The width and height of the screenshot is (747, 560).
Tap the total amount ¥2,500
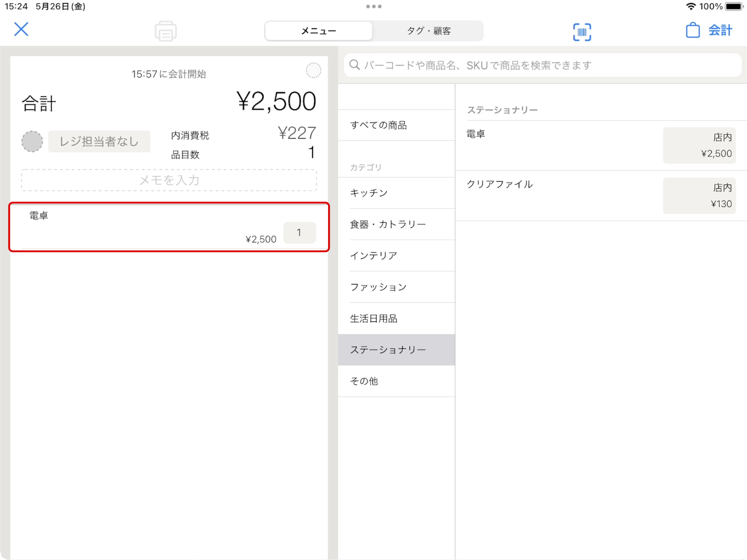coord(276,101)
